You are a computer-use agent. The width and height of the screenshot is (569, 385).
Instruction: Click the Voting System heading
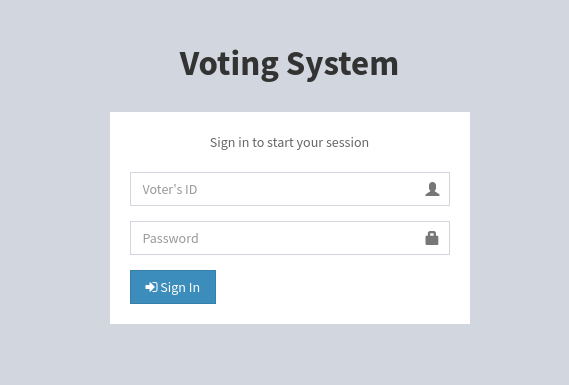click(289, 64)
